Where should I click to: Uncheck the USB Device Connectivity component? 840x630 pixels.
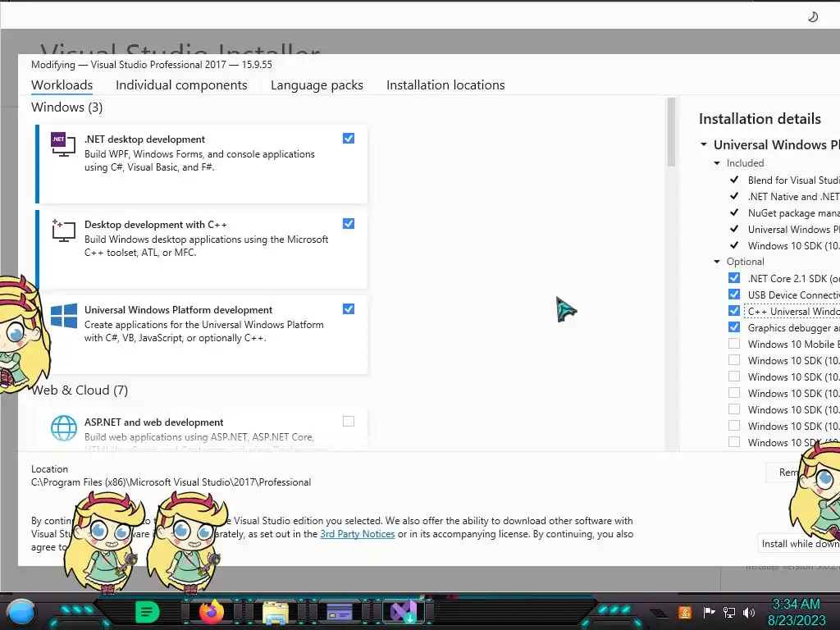(734, 294)
